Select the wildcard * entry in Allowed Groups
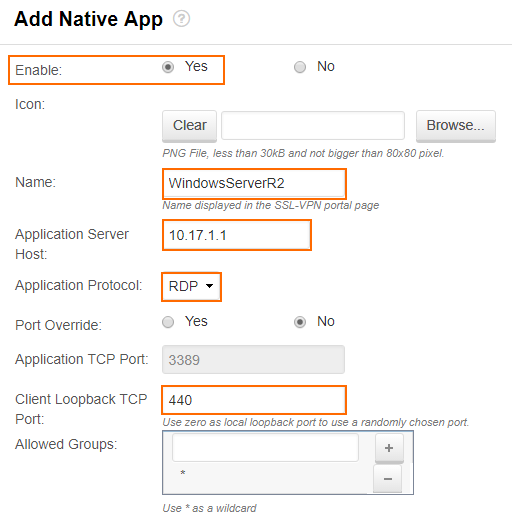Viewport: 512px width, 525px height. click(x=183, y=473)
